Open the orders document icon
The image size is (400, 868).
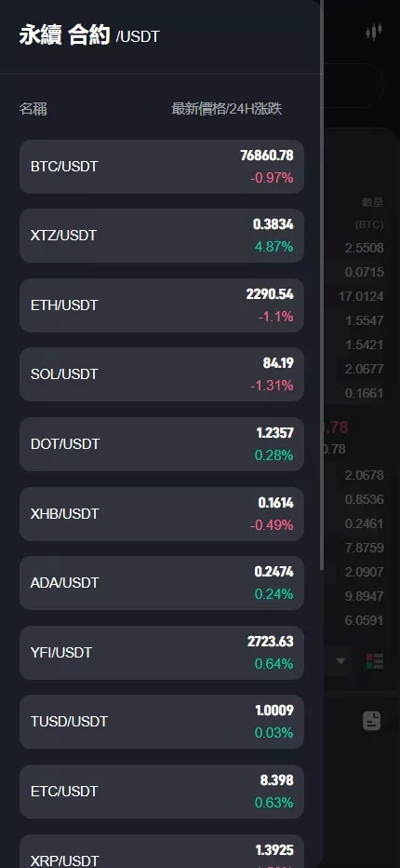[372, 720]
